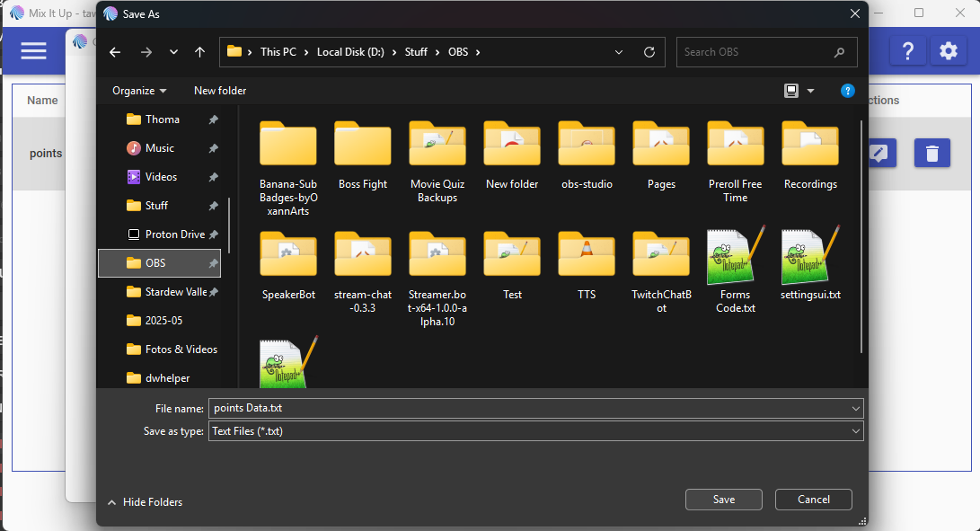Click the trash delete button in Mix It Up

(x=931, y=153)
